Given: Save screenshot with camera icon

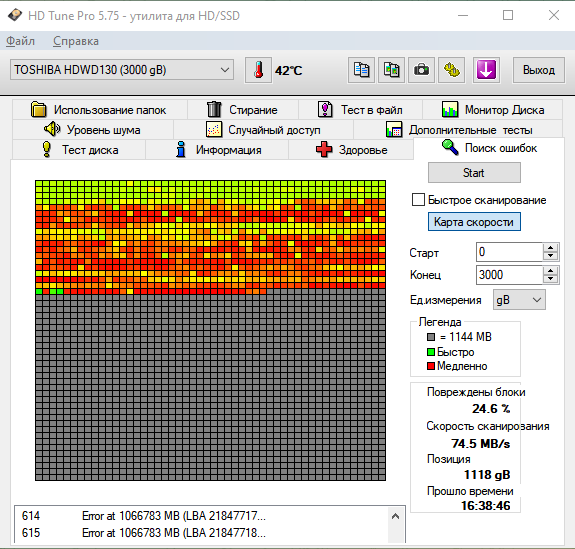Looking at the screenshot, I should pos(421,70).
